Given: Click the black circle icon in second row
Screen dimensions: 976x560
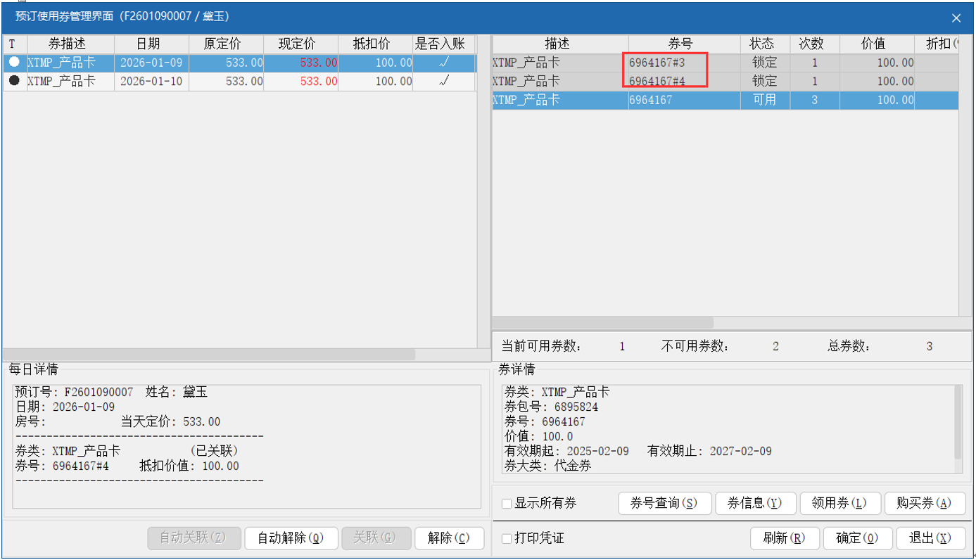Looking at the screenshot, I should click(14, 81).
